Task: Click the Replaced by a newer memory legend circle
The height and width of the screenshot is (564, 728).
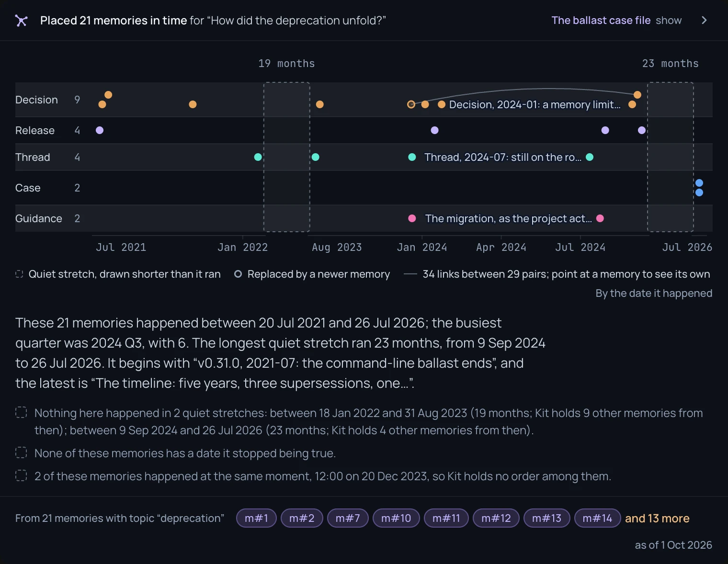Action: tap(238, 274)
